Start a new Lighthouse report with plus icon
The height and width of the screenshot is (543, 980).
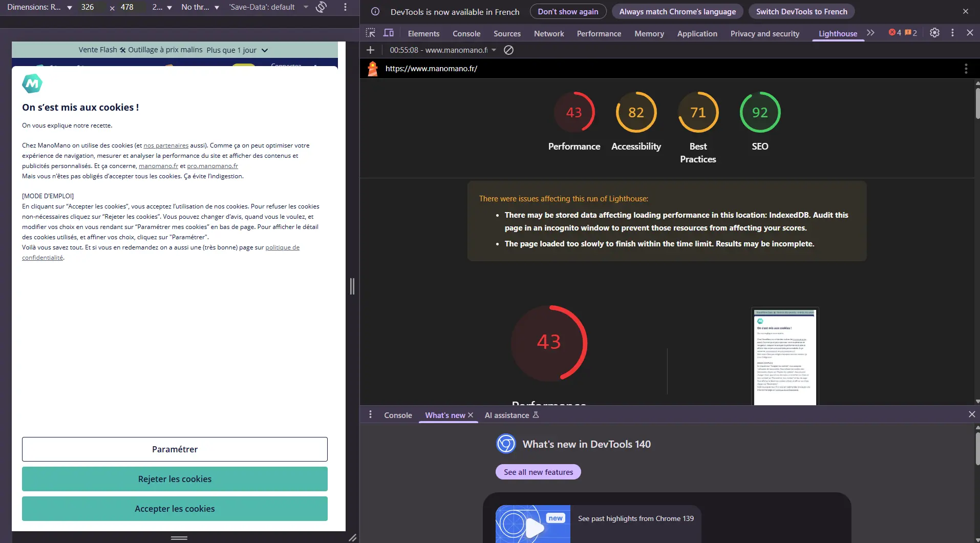(x=370, y=50)
